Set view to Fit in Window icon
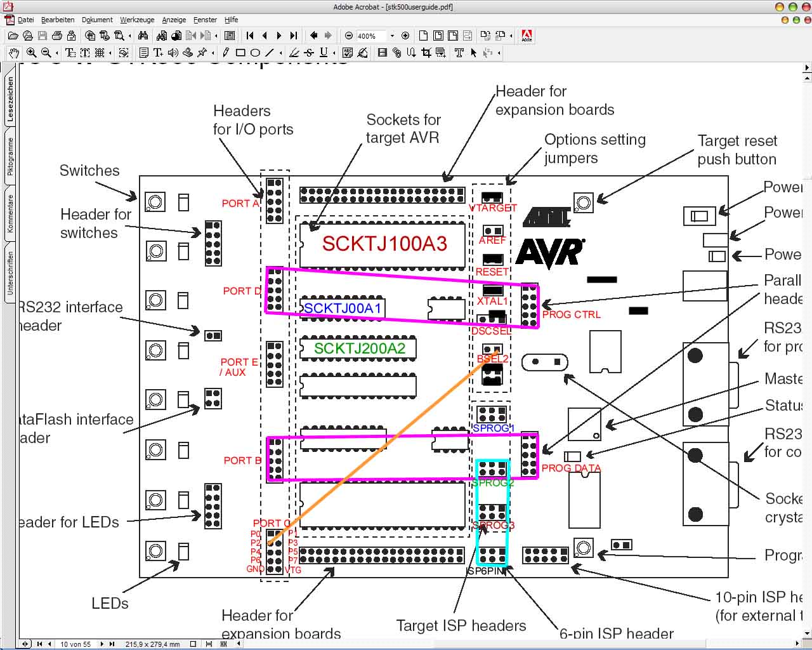The height and width of the screenshot is (650, 812). pyautogui.click(x=438, y=36)
